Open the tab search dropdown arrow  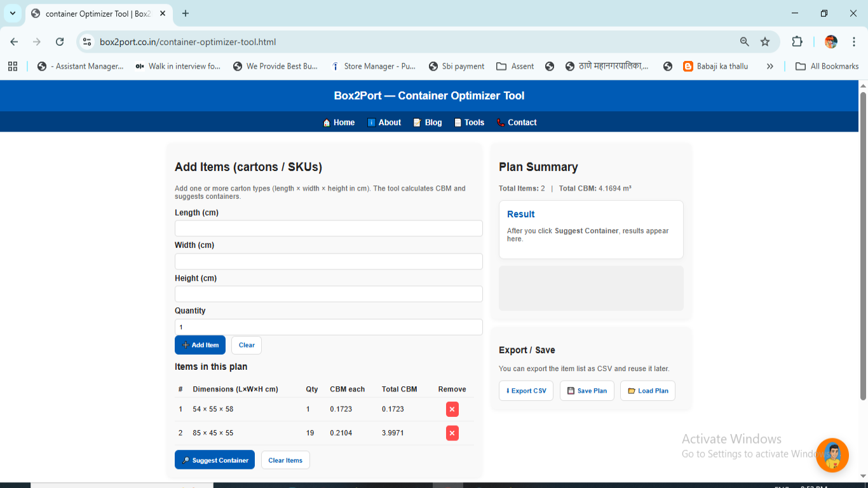[x=12, y=13]
